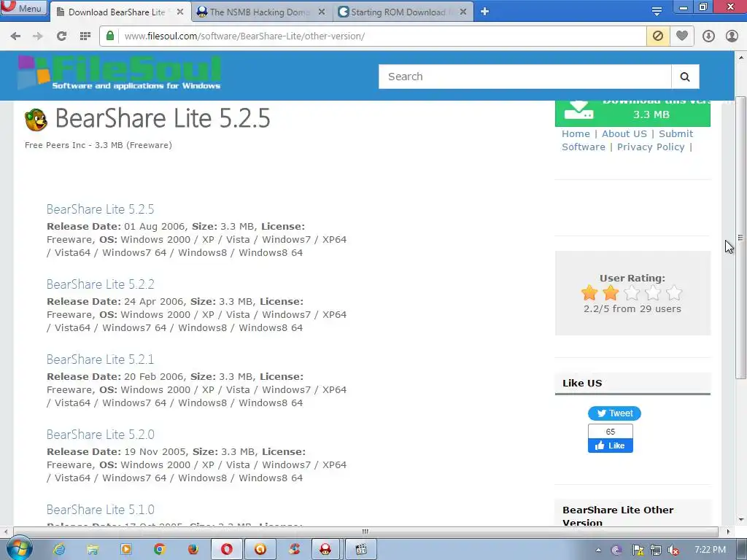747x560 pixels.
Task: Click the FileSoul Search field
Action: point(525,77)
